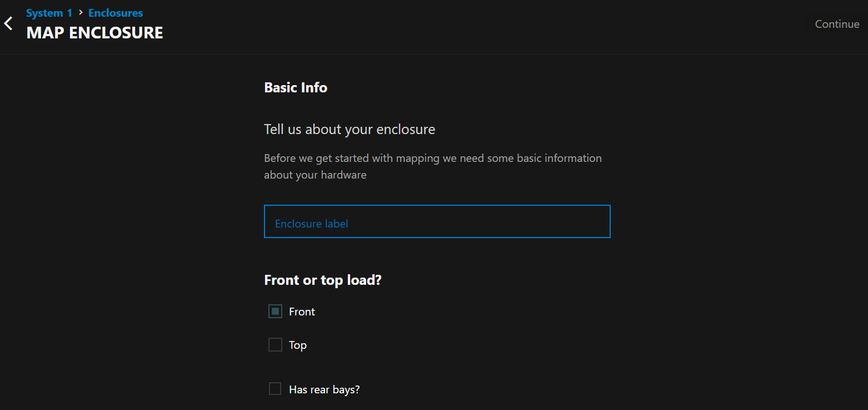Enable the Top load checkbox
This screenshot has height=410, width=868.
pyautogui.click(x=275, y=345)
